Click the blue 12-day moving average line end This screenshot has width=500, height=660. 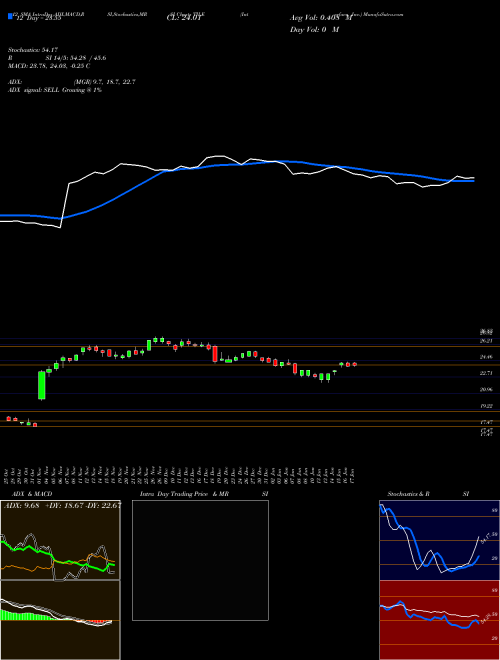tap(473, 181)
